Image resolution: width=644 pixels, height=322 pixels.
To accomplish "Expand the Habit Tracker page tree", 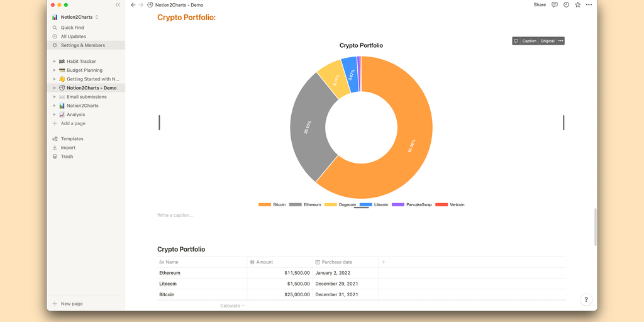I will click(x=54, y=61).
